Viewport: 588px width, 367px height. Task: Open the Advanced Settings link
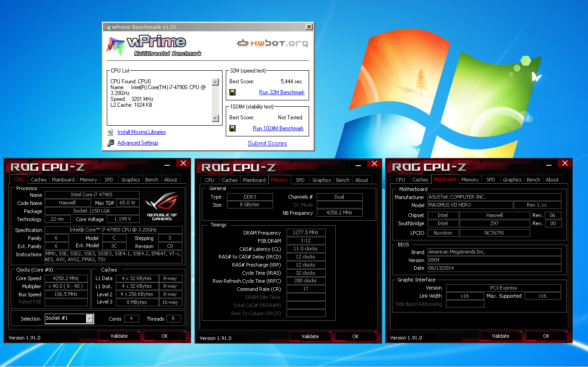(x=138, y=143)
